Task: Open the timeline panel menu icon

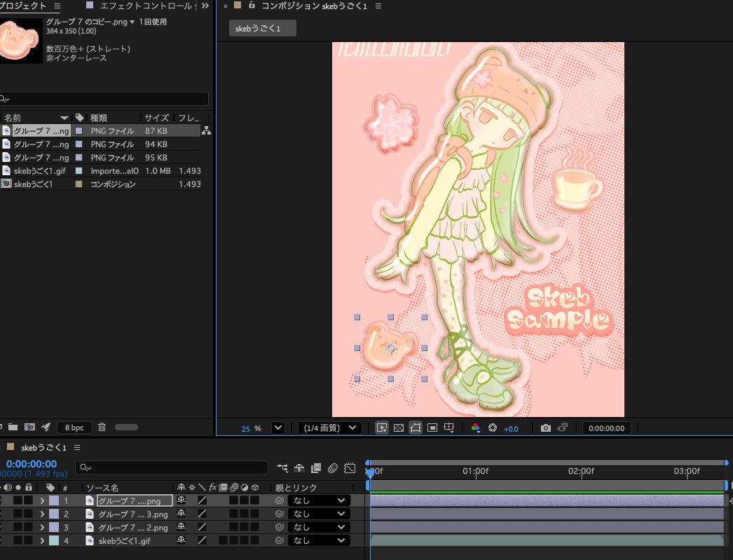Action: tap(77, 447)
